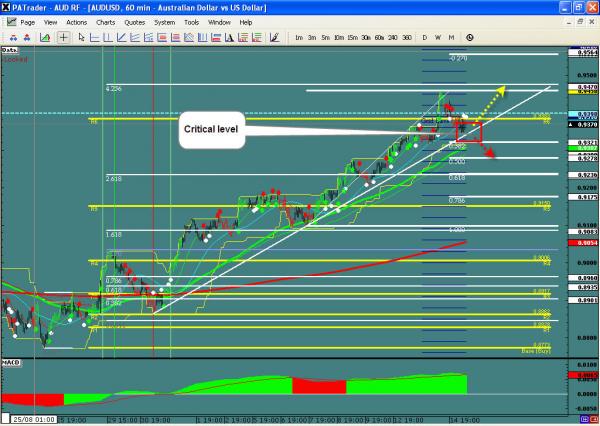Click the clock icon after timeframes
This screenshot has width=600, height=426.
click(471, 36)
